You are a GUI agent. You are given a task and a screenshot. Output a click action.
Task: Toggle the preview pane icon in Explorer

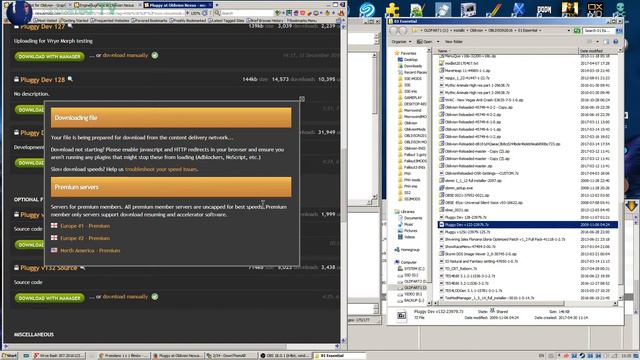click(606, 42)
